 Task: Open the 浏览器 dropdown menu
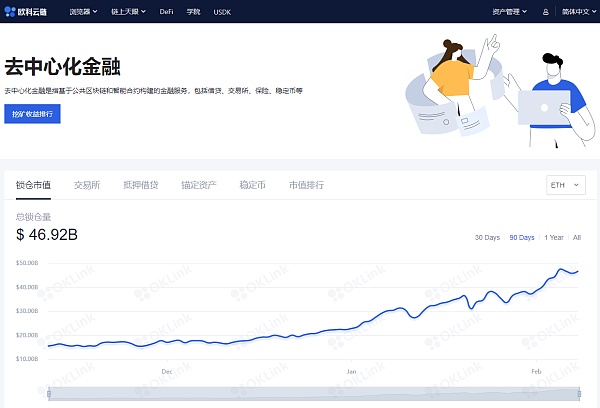(x=82, y=12)
